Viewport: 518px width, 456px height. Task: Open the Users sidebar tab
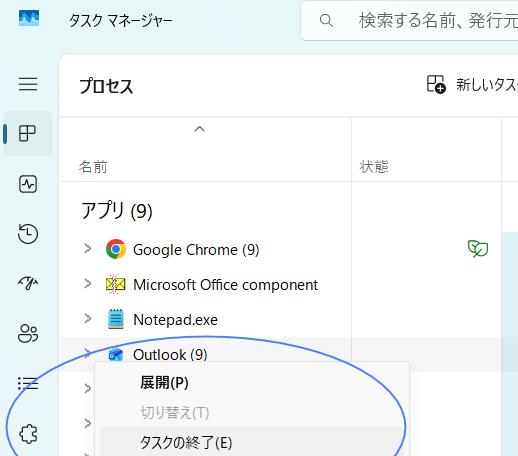pos(28,333)
